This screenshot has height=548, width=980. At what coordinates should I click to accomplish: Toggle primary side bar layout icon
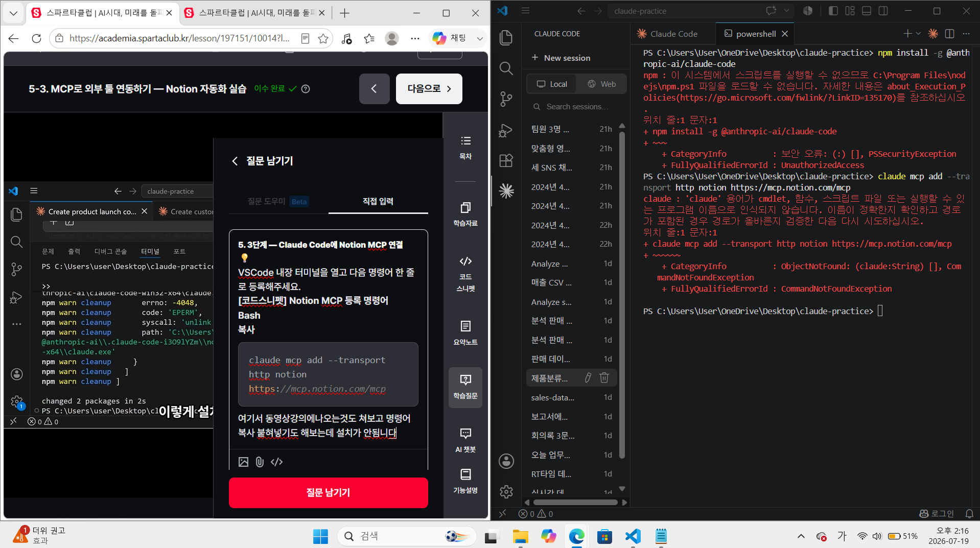click(833, 11)
